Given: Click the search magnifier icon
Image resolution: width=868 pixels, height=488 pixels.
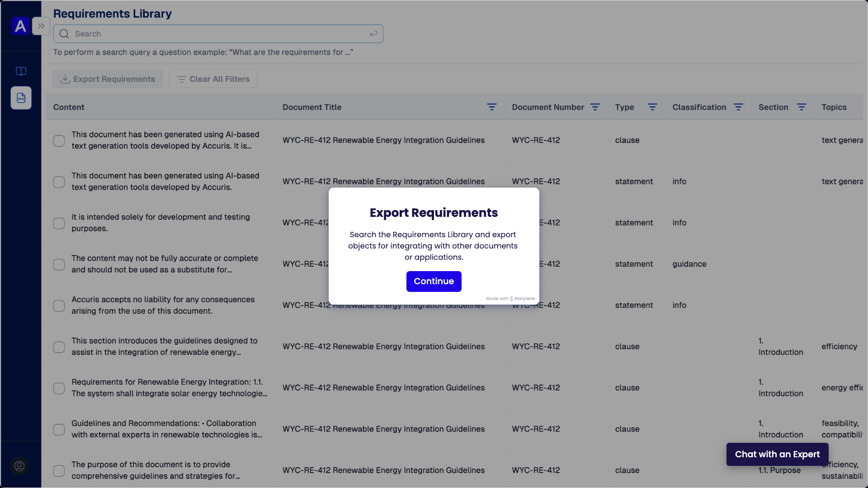Looking at the screenshot, I should point(64,34).
